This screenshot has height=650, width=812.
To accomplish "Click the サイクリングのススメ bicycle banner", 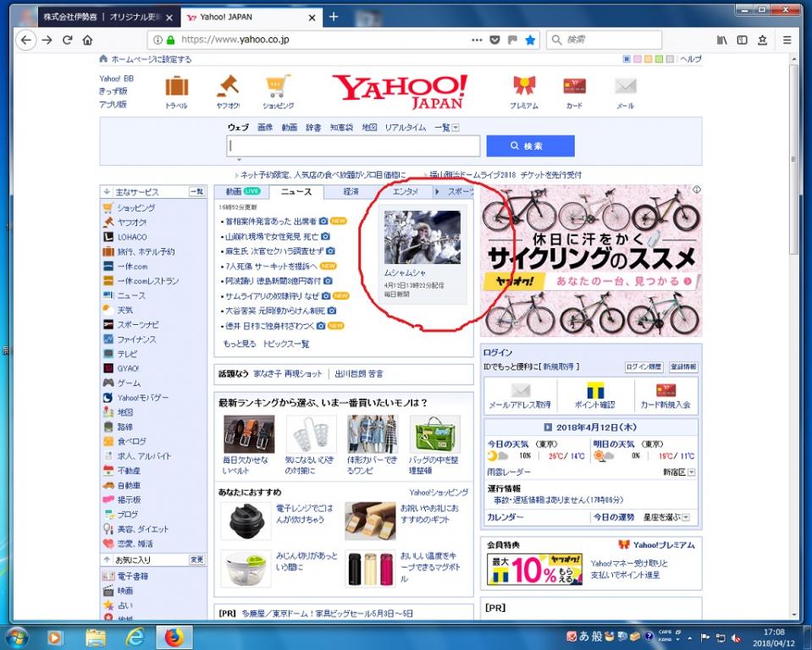I will (x=591, y=261).
